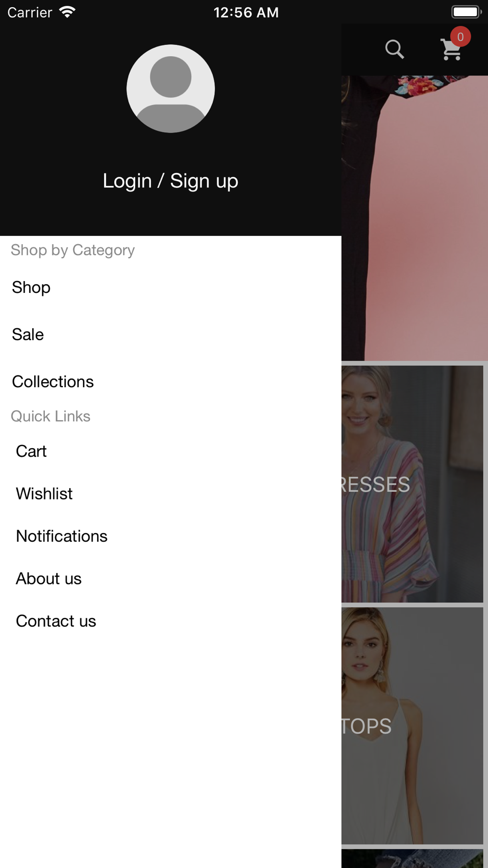This screenshot has width=488, height=868.
Task: Tap the pink banner image
Action: point(415,218)
